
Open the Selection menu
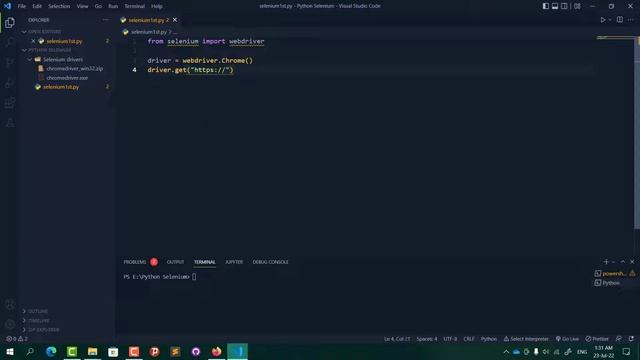[x=59, y=6]
